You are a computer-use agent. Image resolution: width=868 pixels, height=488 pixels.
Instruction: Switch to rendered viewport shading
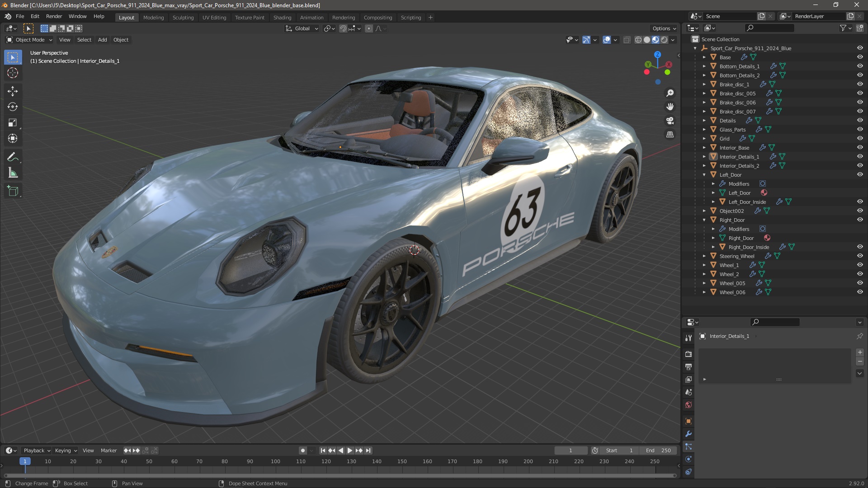coord(664,40)
